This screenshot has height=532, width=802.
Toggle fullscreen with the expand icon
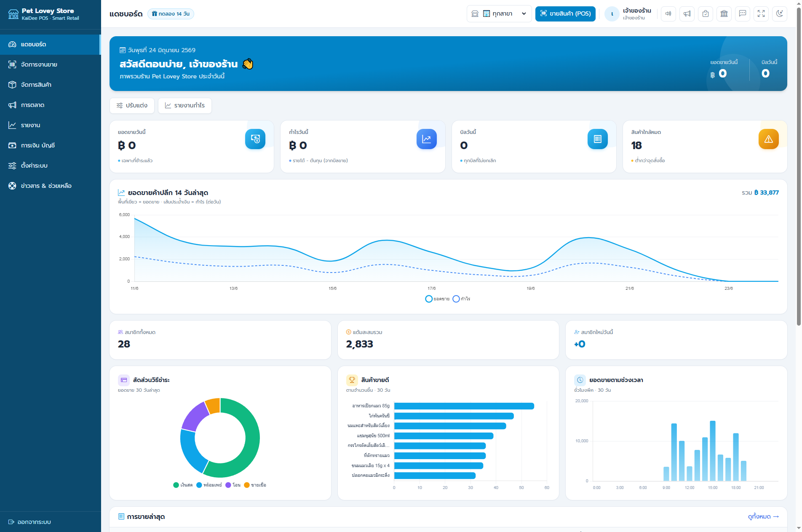tap(761, 14)
